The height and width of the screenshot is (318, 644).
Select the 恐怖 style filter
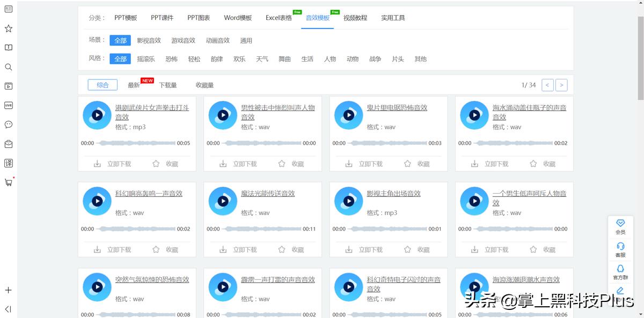coord(171,59)
